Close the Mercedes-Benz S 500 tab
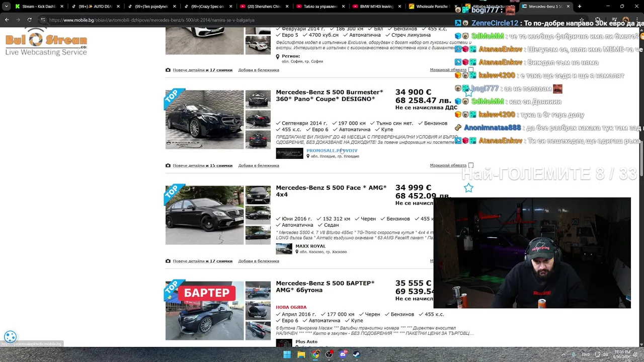The height and width of the screenshot is (362, 644). (x=568, y=7)
